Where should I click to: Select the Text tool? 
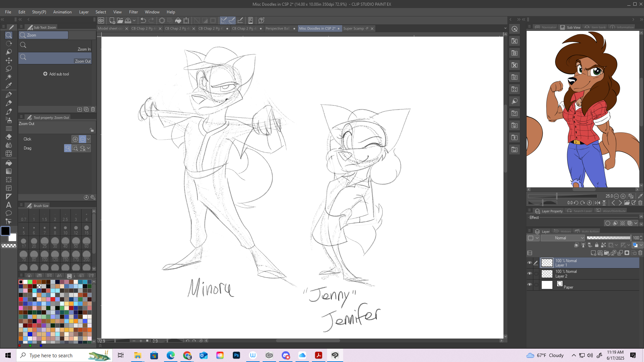point(9,205)
